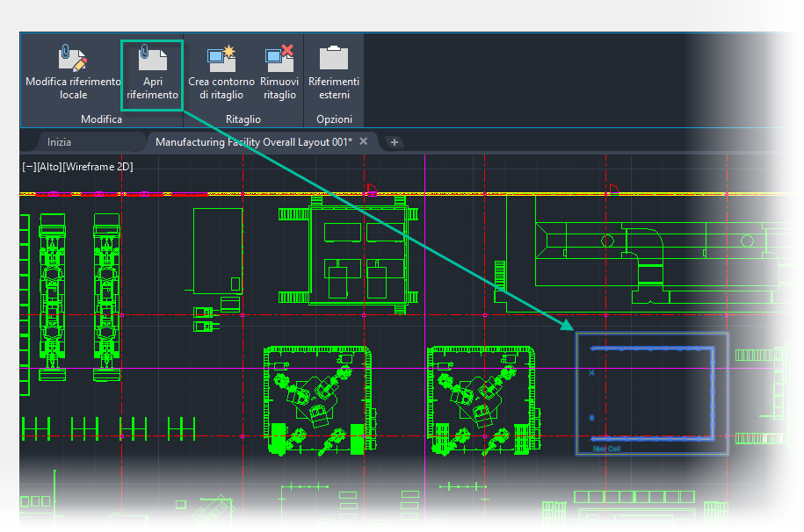The height and width of the screenshot is (532, 804).
Task: Click the "Opzioni" panel title
Action: (334, 119)
